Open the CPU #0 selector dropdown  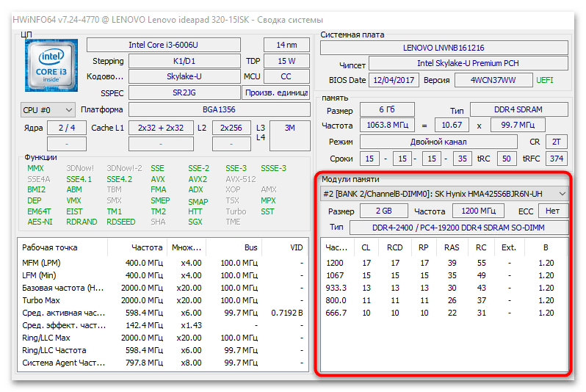48,110
